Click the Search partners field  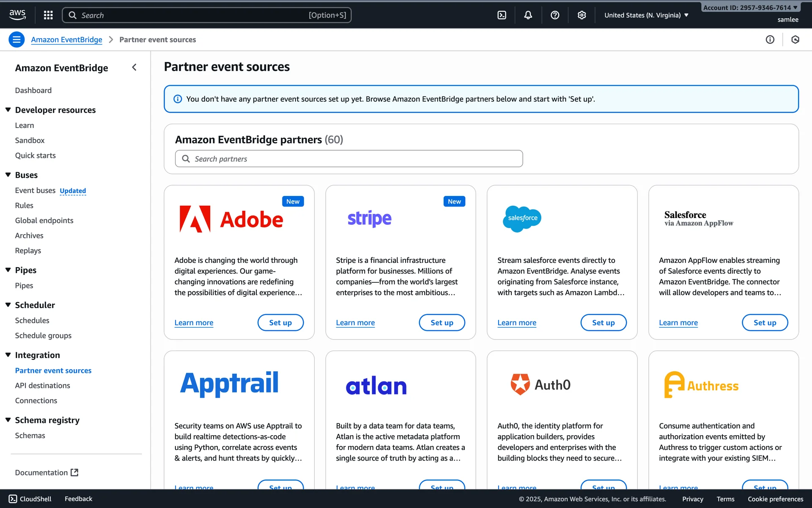point(349,159)
